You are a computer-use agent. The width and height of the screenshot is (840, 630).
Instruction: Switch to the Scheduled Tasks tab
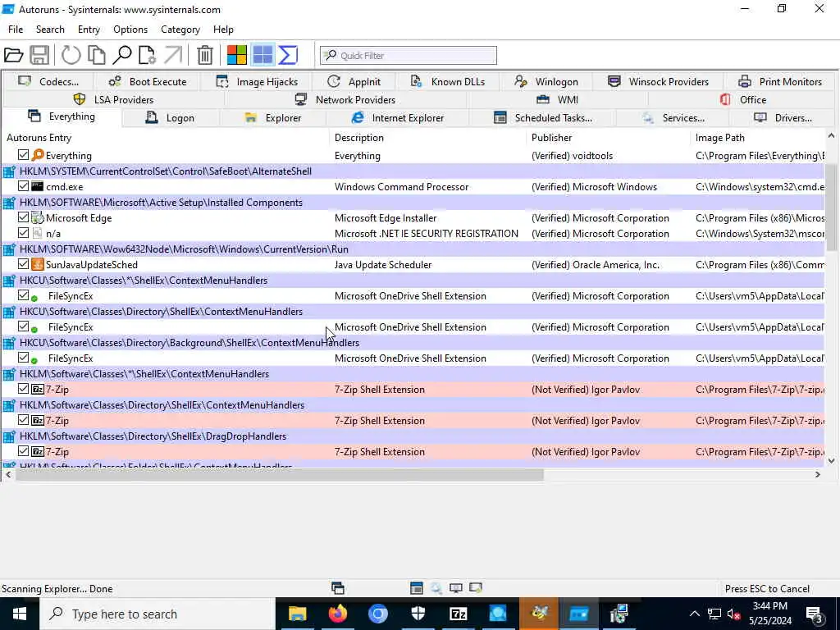(543, 118)
